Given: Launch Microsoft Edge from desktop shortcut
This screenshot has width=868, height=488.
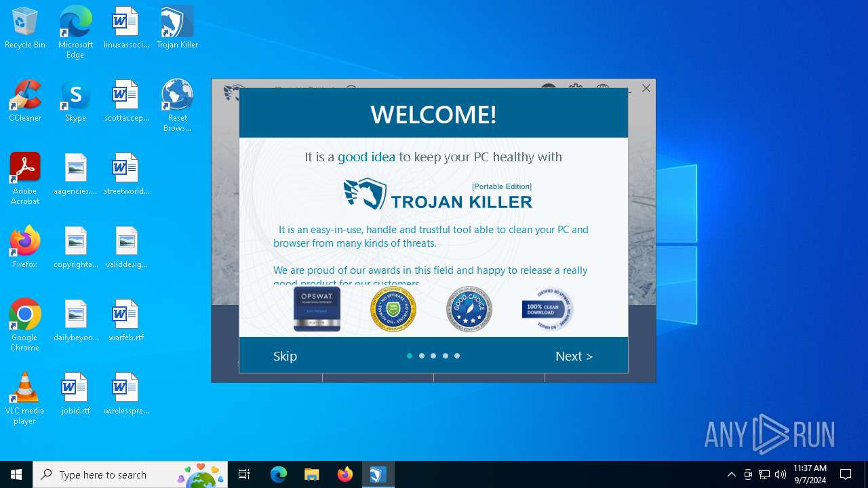Looking at the screenshot, I should 75,33.
